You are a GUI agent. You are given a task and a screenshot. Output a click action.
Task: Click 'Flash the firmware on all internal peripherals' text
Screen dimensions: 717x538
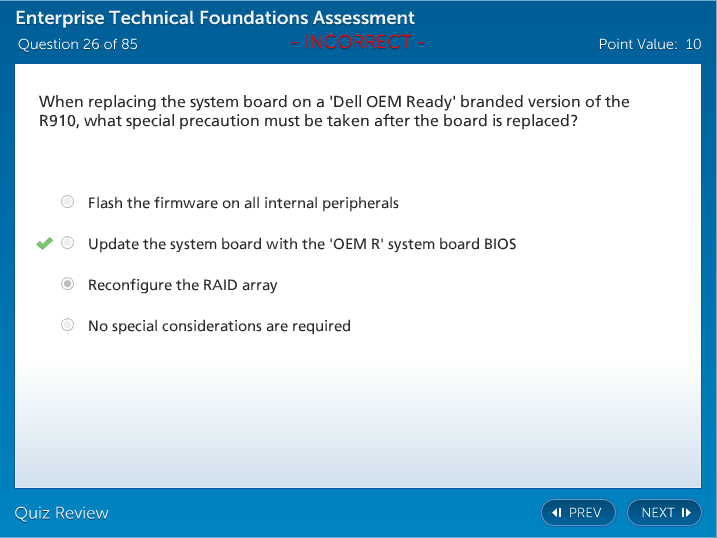(243, 203)
